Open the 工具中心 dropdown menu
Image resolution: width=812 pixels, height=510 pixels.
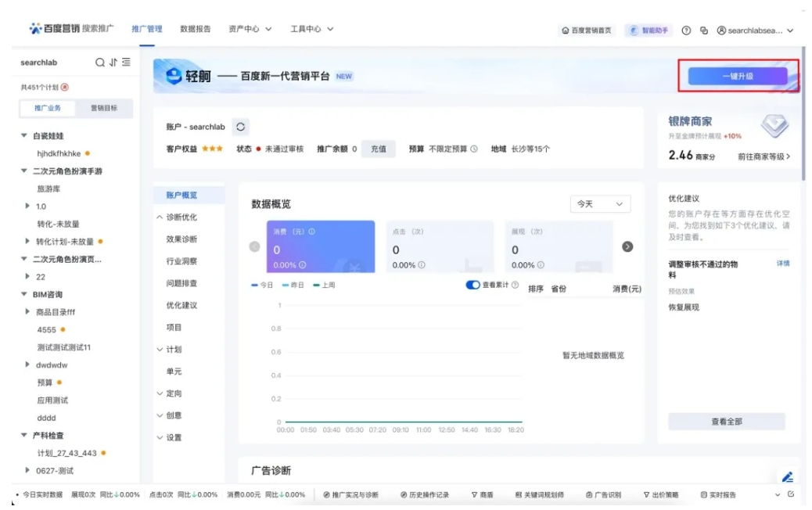point(312,29)
